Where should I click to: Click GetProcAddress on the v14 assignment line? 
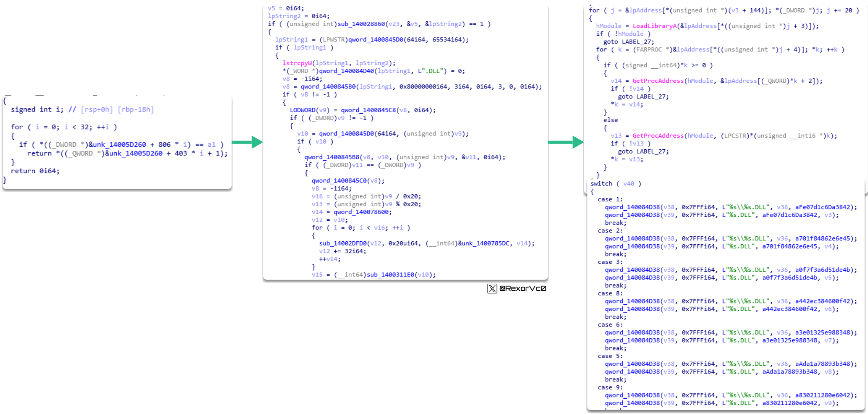click(x=658, y=81)
